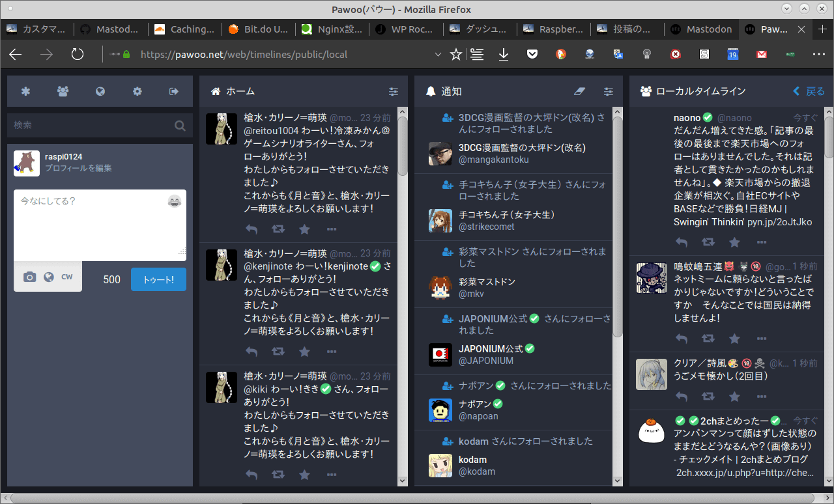Boost naono's 楽天市場 post

(x=708, y=242)
